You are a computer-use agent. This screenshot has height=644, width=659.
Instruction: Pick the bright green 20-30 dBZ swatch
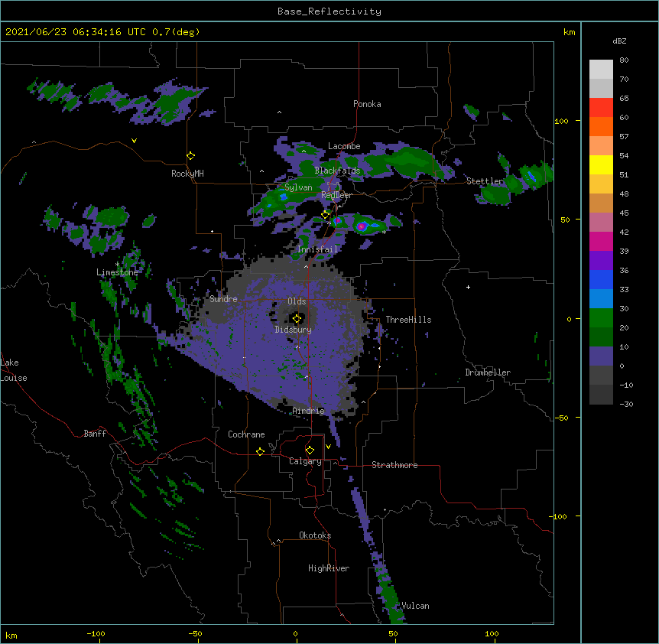click(601, 318)
